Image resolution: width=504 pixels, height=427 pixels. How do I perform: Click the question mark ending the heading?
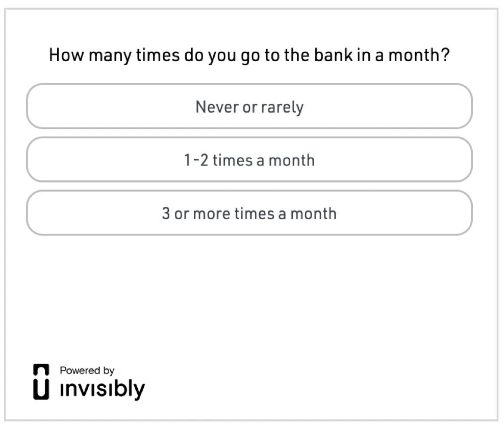[445, 55]
